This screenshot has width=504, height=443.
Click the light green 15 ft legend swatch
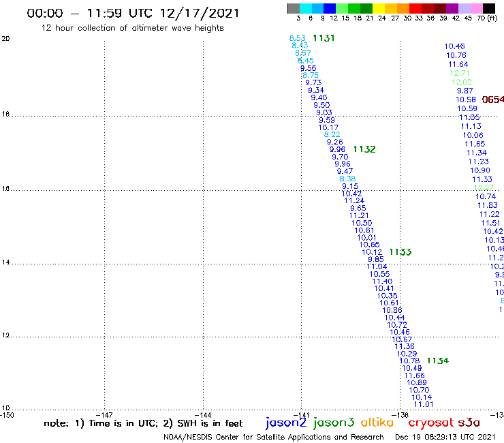point(342,8)
